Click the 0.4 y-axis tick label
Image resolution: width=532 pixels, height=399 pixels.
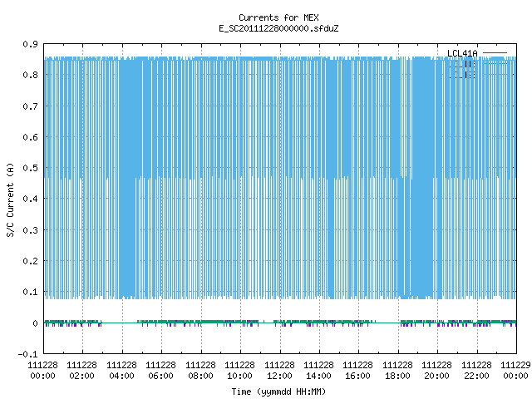30,199
